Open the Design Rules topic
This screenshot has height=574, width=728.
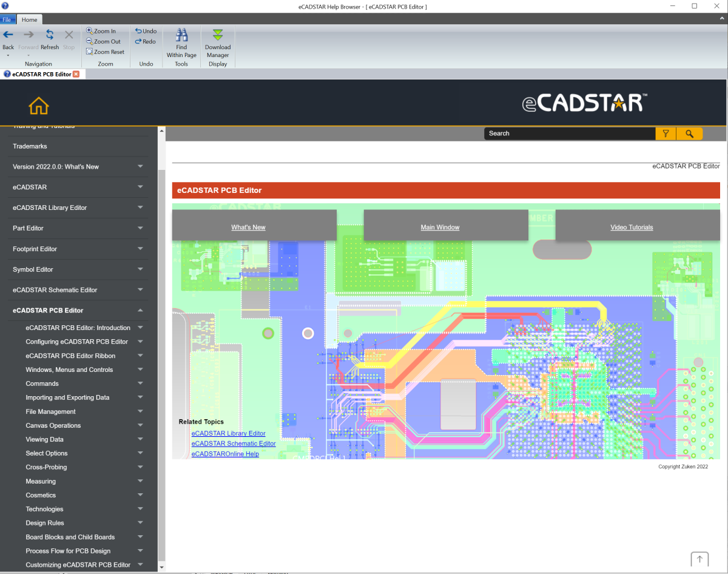(45, 523)
